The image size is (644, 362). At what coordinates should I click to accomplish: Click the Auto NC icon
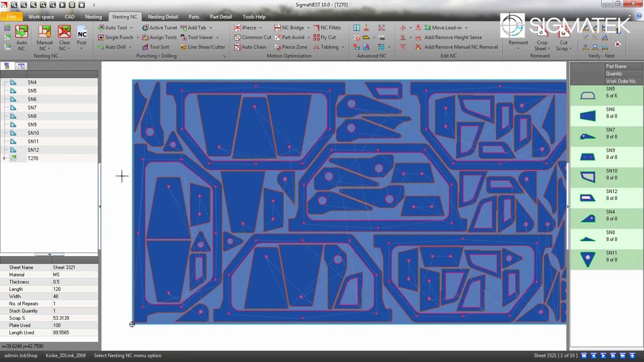click(21, 33)
